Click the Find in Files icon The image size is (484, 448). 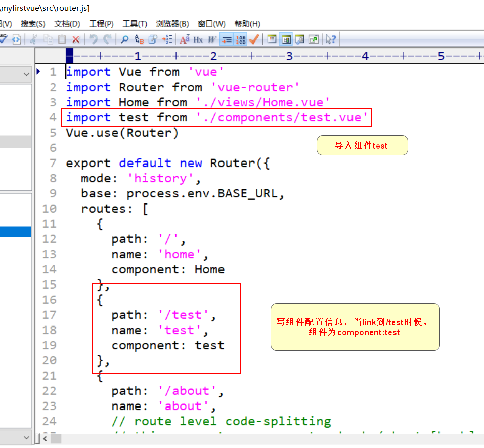153,39
